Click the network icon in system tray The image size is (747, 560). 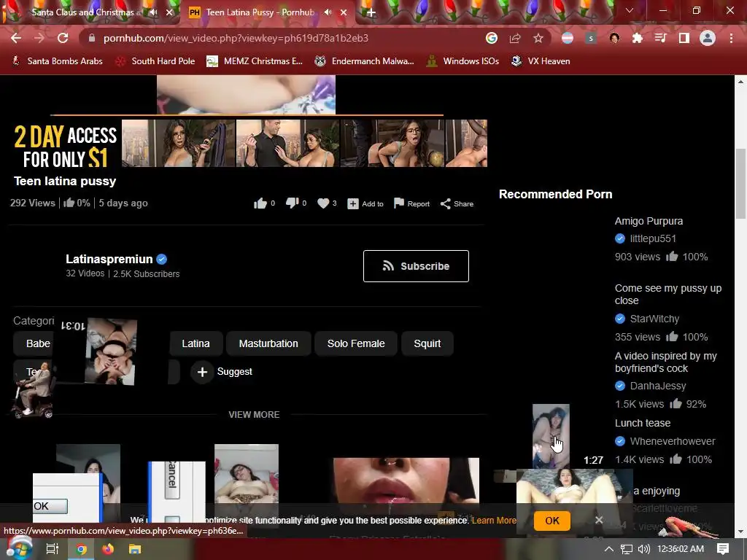tap(627, 549)
